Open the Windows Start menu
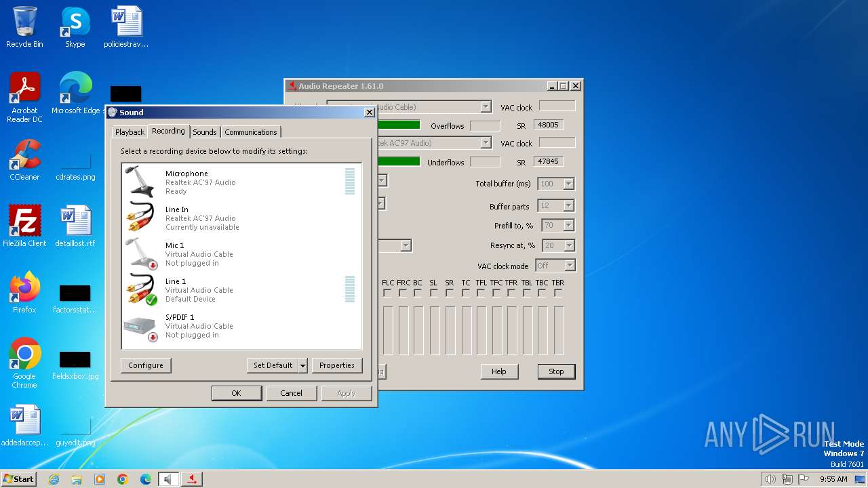This screenshot has width=868, height=488. 19,479
